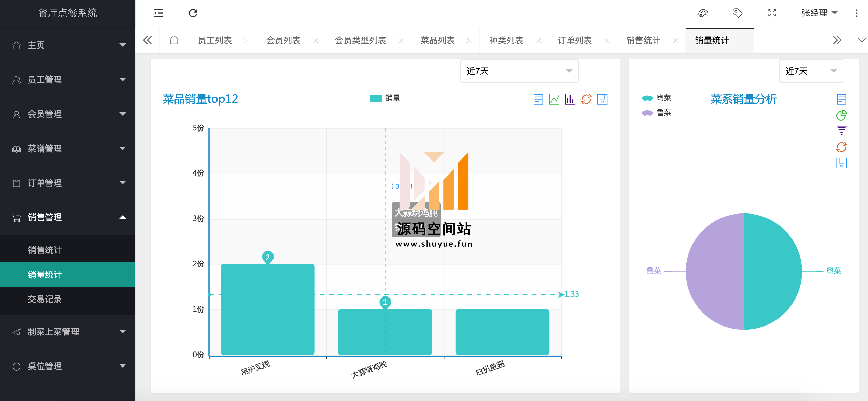Open 近7天 dropdown for top12 chart
Image resolution: width=868 pixels, height=401 pixels.
[x=519, y=71]
